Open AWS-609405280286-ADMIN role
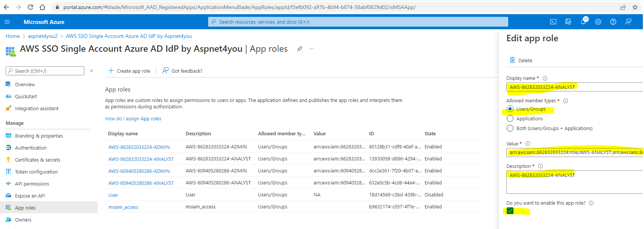This screenshot has width=644, height=229. (x=139, y=171)
